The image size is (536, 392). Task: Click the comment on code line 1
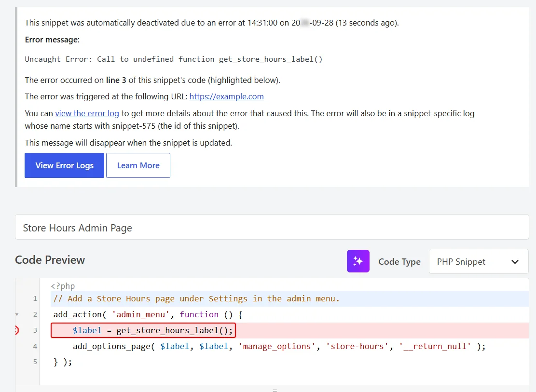(196, 298)
